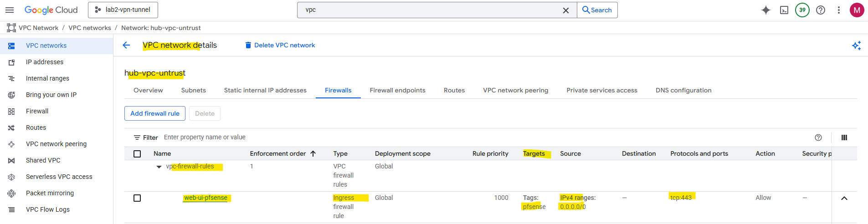This screenshot has width=868, height=224.
Task: Click the help question mark icon
Action: [x=821, y=10]
